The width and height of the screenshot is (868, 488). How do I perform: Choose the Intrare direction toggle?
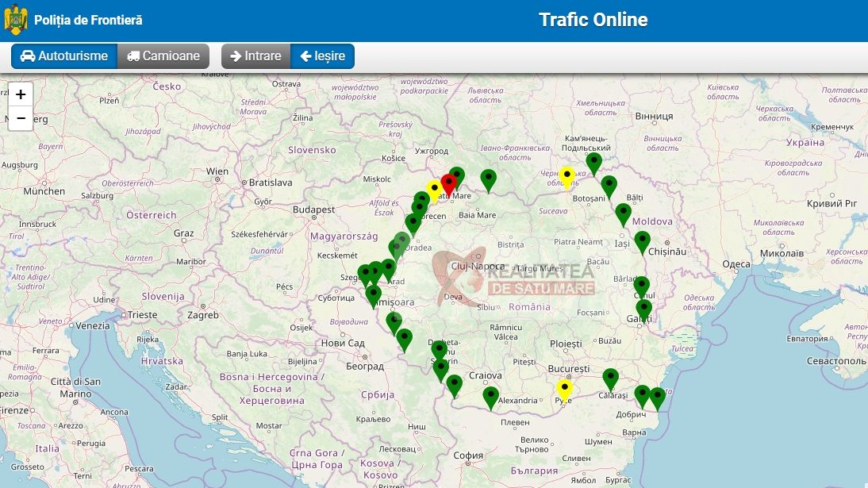coord(255,56)
